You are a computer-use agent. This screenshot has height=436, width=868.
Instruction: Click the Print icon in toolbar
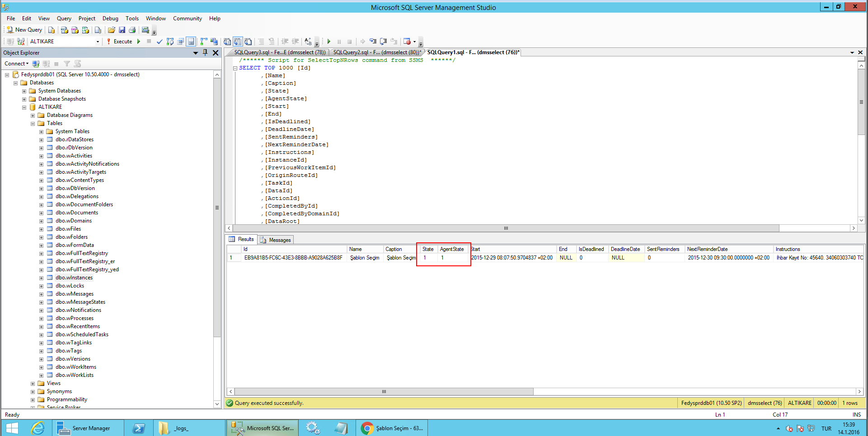(x=132, y=30)
